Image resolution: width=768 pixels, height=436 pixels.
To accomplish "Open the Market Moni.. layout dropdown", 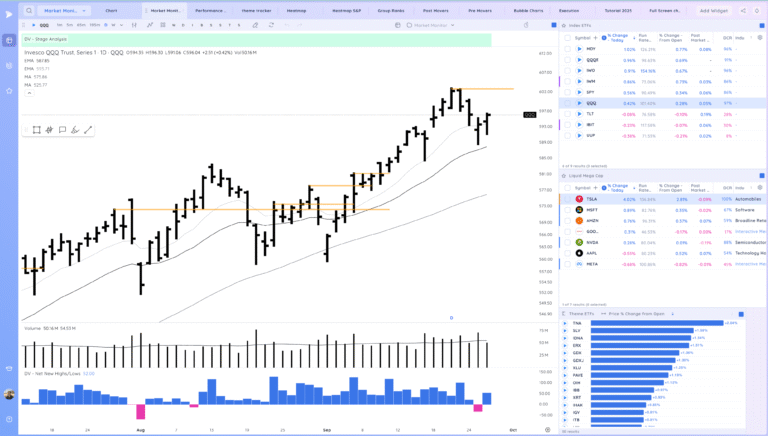I will (64, 10).
